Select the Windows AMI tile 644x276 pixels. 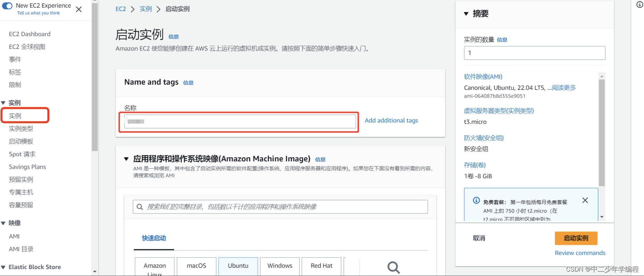[280, 267]
